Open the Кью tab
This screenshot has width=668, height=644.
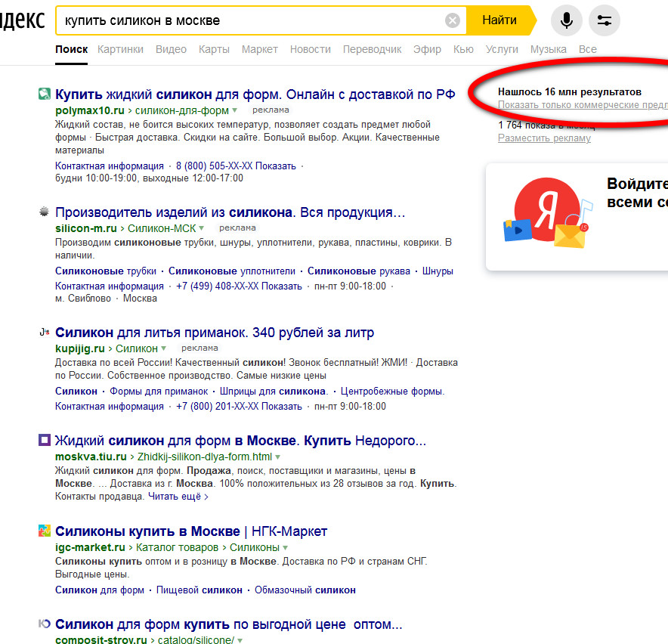[463, 49]
